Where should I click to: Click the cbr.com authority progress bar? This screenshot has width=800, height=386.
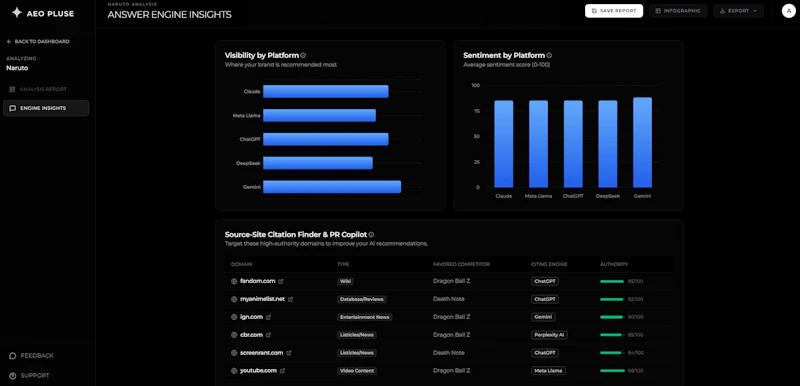click(612, 335)
